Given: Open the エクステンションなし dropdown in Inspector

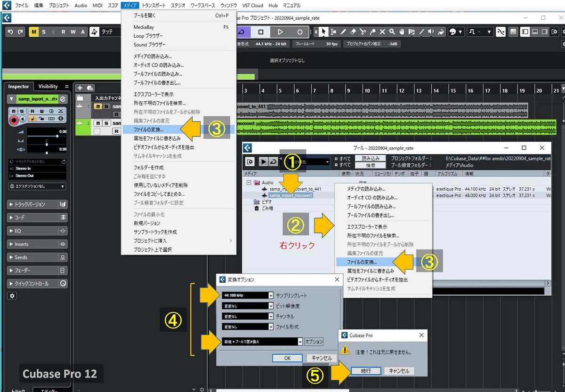Looking at the screenshot, I should coord(37,186).
